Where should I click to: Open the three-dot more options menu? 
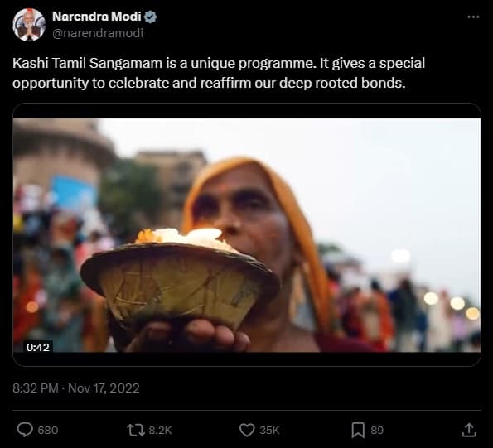[473, 17]
